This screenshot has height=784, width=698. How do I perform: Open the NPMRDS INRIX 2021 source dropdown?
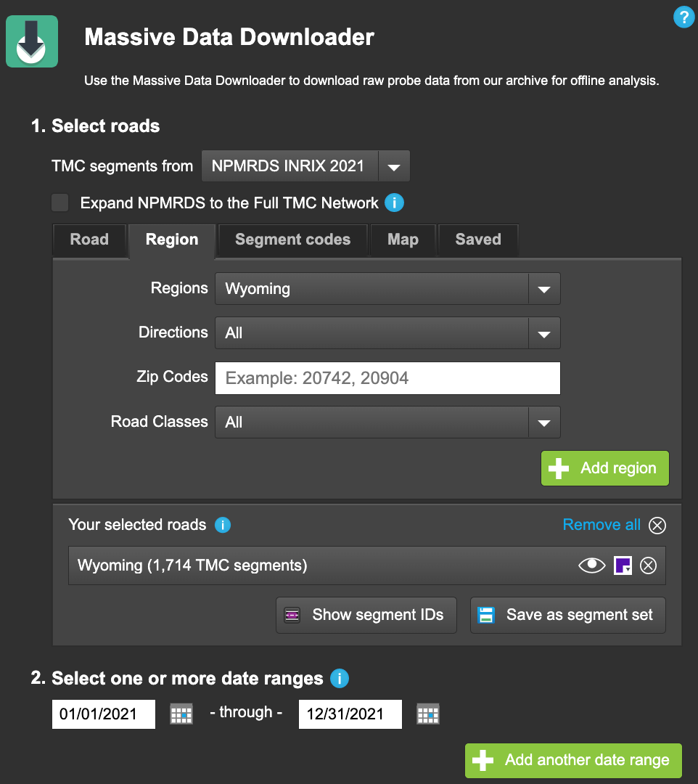point(394,166)
